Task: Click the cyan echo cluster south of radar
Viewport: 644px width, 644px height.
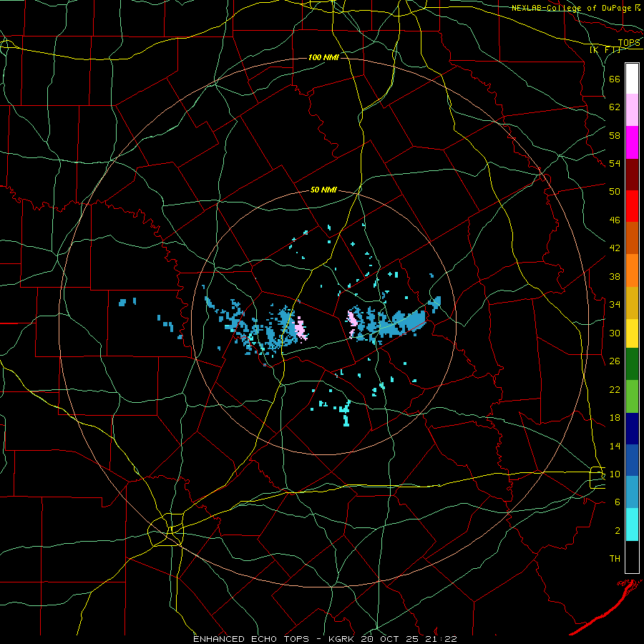Action: click(x=345, y=413)
